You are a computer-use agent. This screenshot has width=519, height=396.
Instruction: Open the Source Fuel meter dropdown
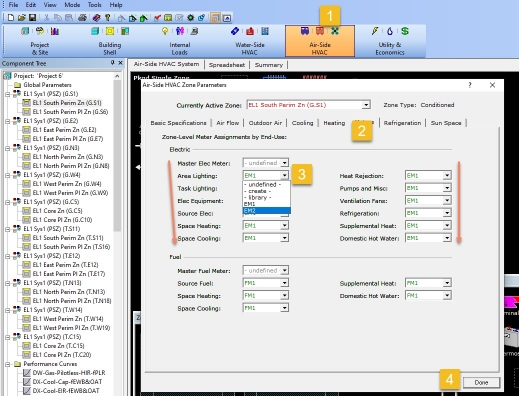click(x=284, y=283)
